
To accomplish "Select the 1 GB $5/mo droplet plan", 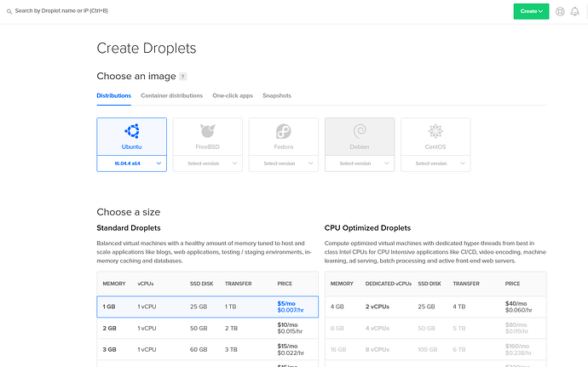I will [x=208, y=307].
